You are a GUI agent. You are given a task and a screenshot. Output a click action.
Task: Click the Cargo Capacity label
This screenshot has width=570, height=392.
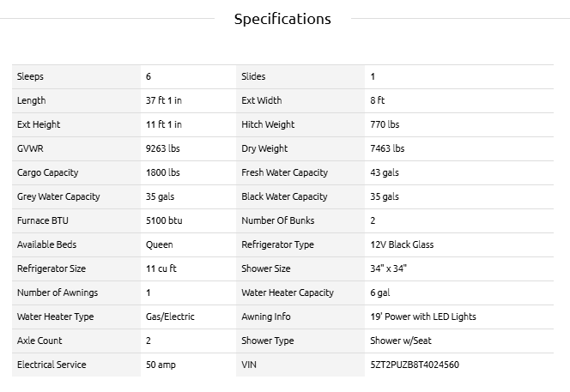(x=47, y=172)
